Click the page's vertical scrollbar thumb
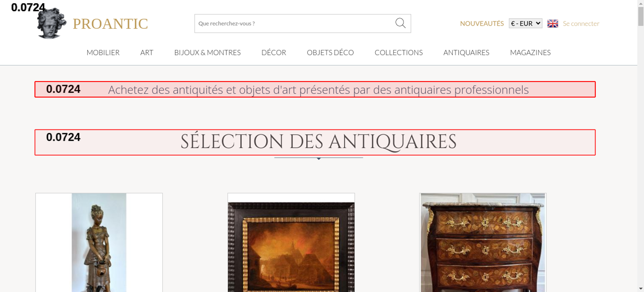Screen dimensions: 644x292 point(641,16)
